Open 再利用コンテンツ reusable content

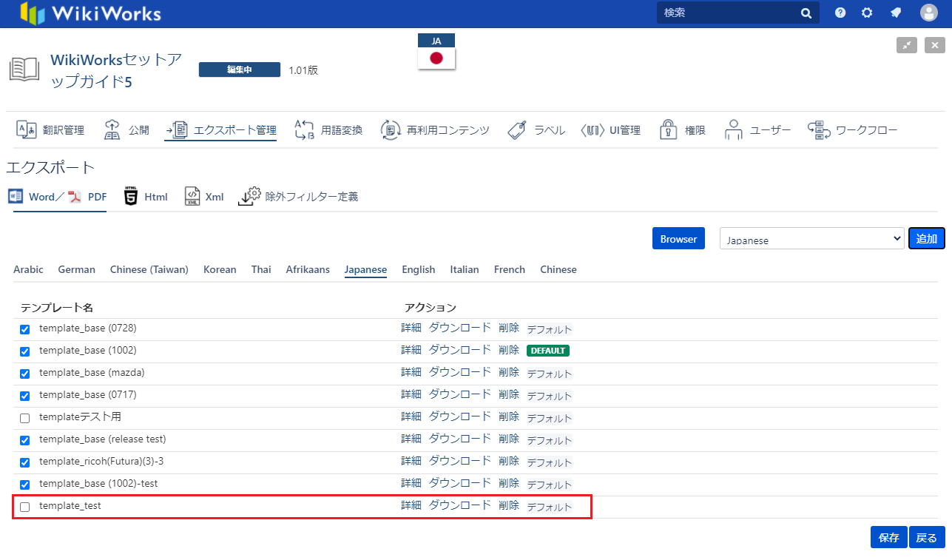click(435, 130)
